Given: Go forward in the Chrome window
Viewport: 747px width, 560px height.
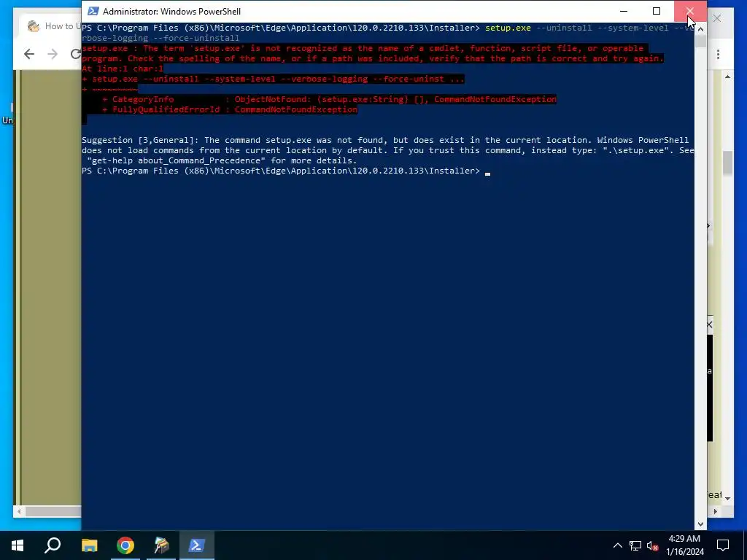Looking at the screenshot, I should click(53, 54).
